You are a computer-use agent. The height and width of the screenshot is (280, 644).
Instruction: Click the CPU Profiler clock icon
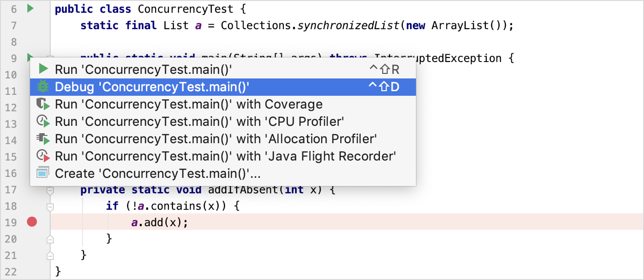(43, 122)
